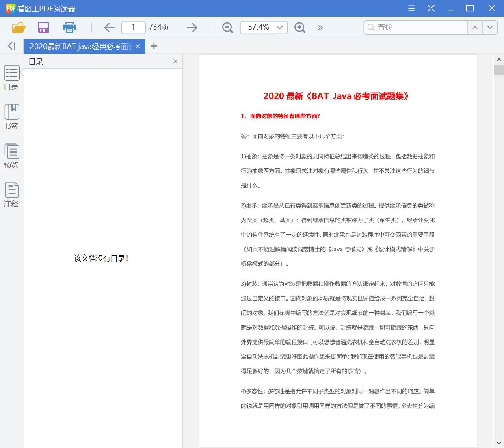504x448 pixels.
Task: Click the page number input field
Action: pos(133,27)
